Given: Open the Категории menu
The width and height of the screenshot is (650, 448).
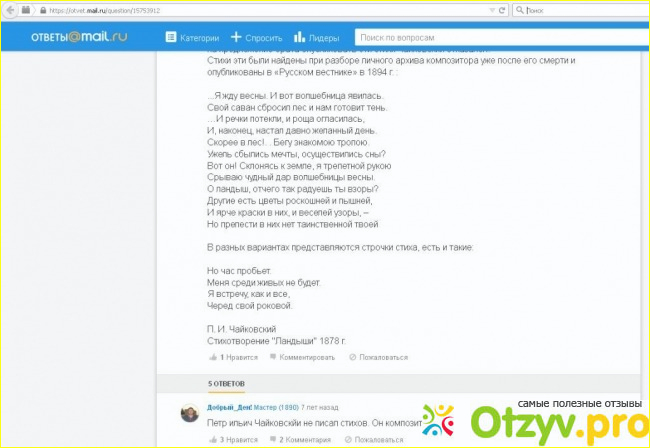Looking at the screenshot, I should point(193,38).
